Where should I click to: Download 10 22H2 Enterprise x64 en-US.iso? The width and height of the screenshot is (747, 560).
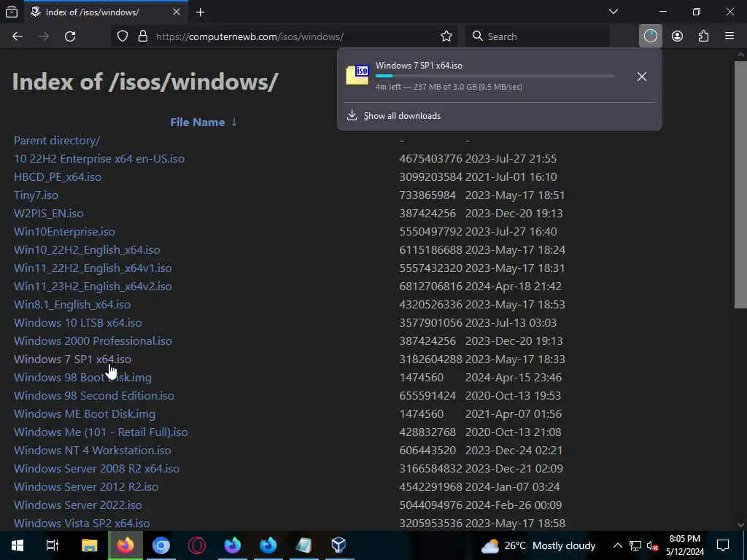tap(99, 158)
